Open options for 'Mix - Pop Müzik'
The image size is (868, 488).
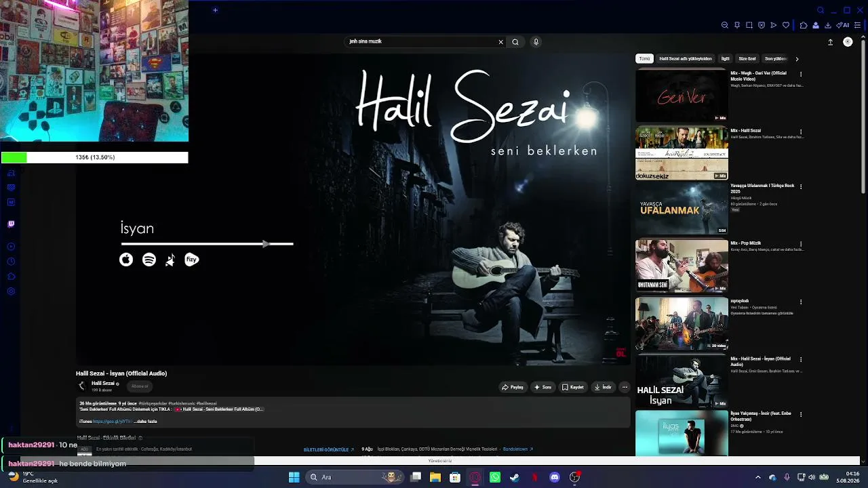click(801, 244)
